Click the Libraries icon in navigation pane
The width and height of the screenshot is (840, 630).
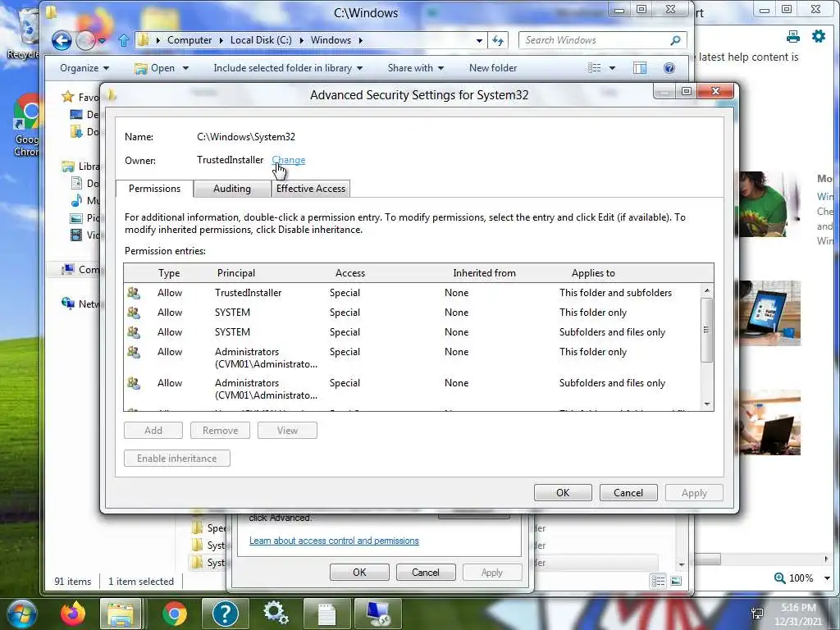click(x=68, y=166)
